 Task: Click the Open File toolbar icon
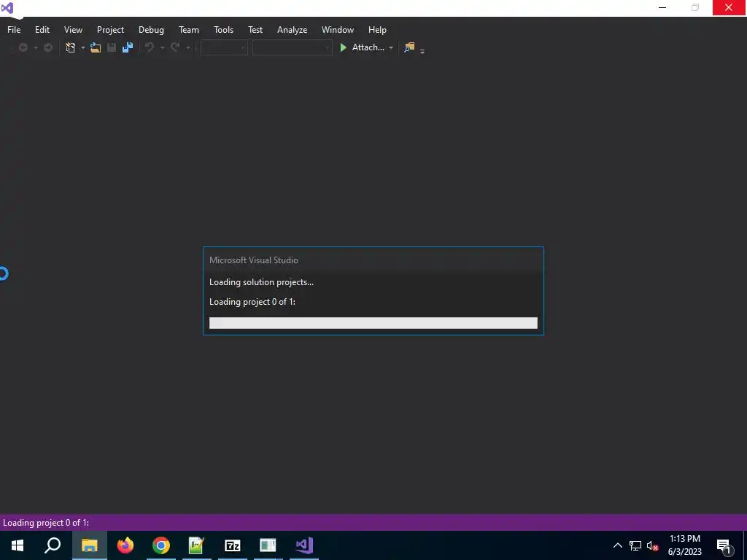[96, 47]
